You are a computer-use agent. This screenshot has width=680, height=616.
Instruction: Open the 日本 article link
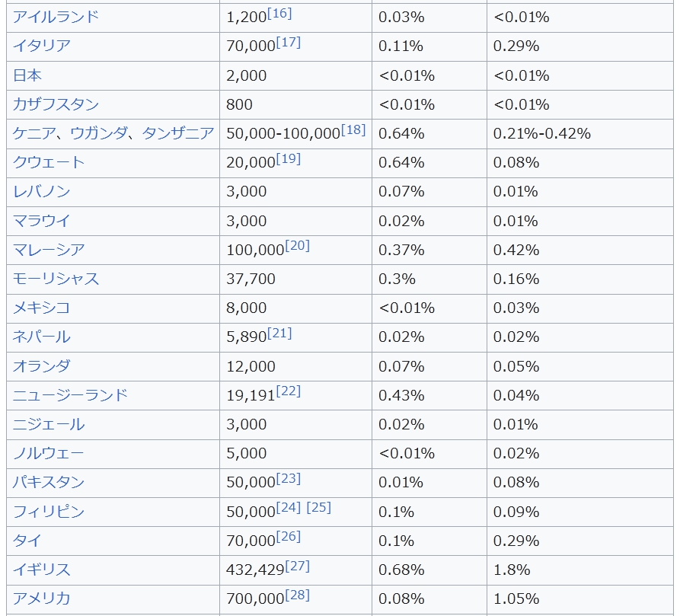(27, 75)
